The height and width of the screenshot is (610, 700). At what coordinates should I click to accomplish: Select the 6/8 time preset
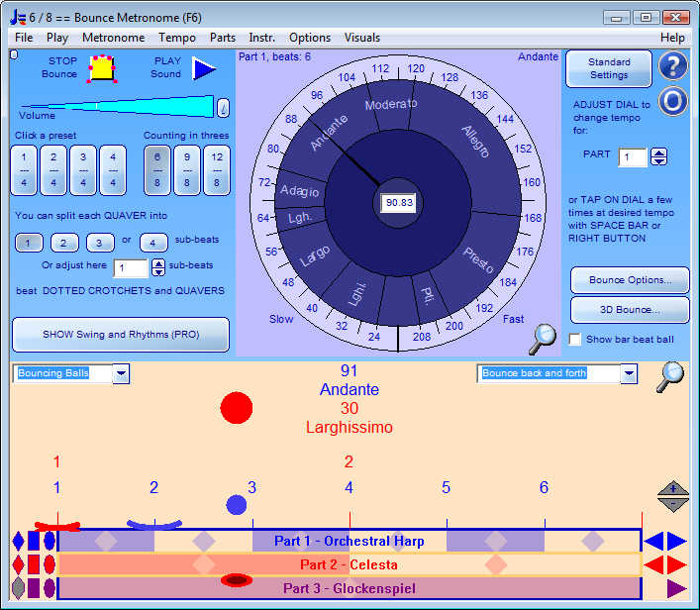157,170
